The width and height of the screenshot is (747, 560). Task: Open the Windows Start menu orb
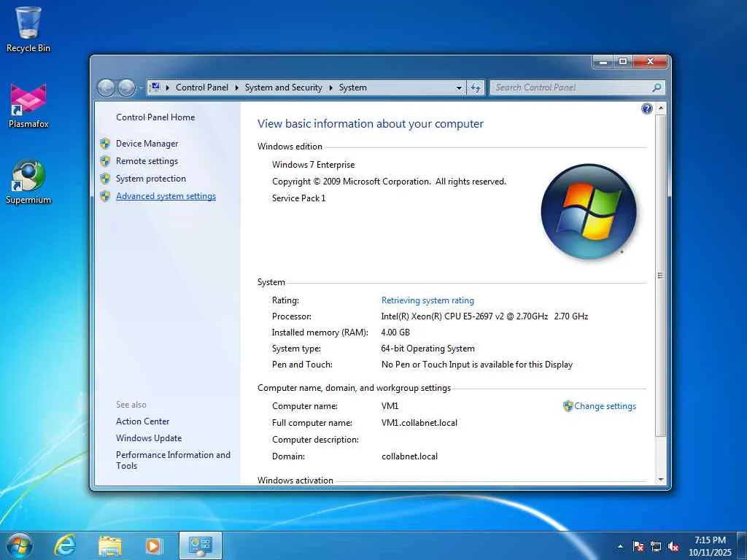(20, 545)
